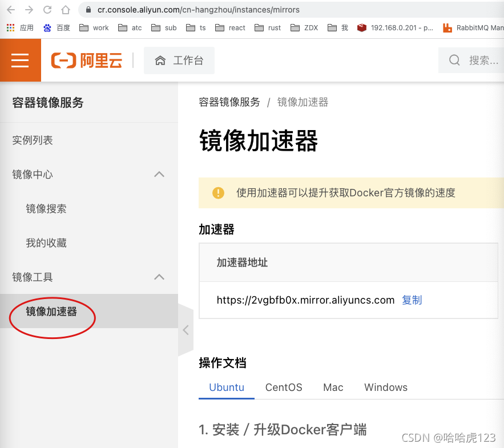Collapse the sidebar with the arrow handle
504x448 pixels.
[x=186, y=330]
